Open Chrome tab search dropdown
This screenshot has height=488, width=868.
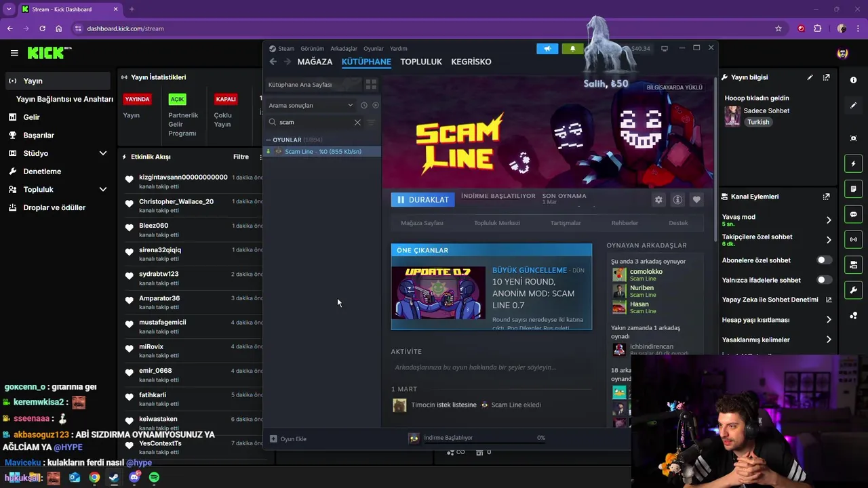tap(8, 9)
